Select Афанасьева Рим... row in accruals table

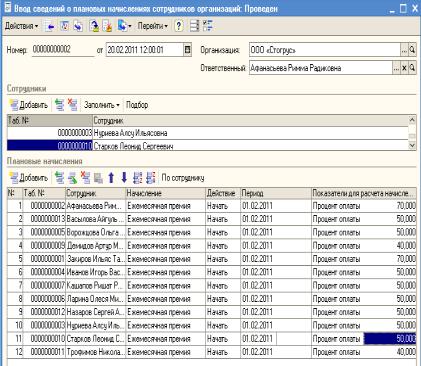tap(212, 206)
